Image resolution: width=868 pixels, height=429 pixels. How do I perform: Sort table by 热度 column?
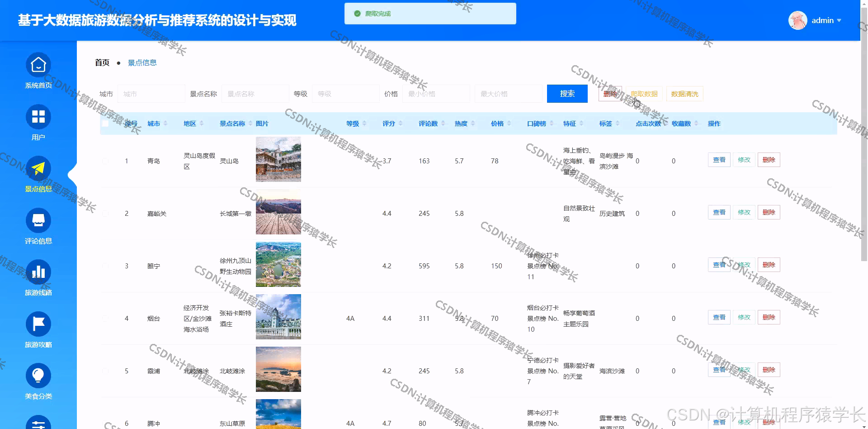[473, 124]
